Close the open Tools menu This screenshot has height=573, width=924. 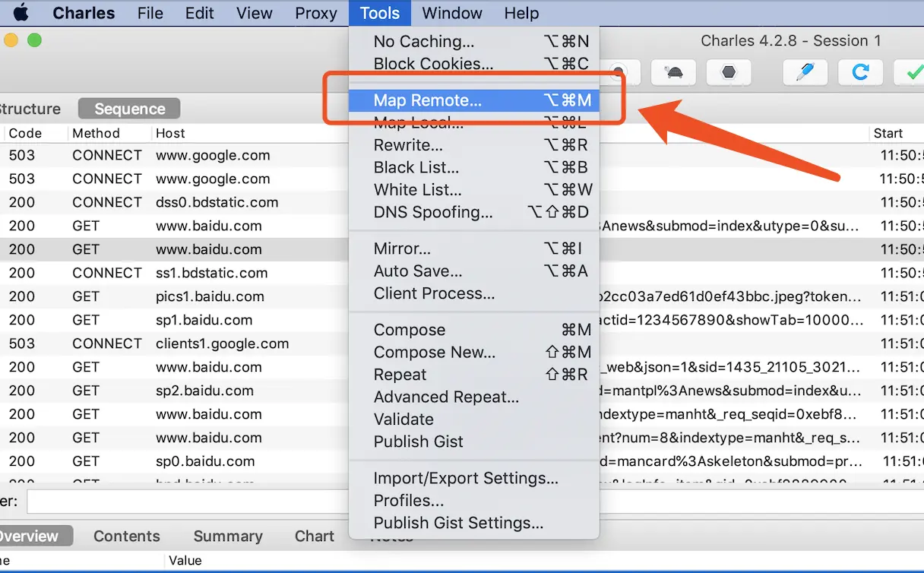[380, 13]
